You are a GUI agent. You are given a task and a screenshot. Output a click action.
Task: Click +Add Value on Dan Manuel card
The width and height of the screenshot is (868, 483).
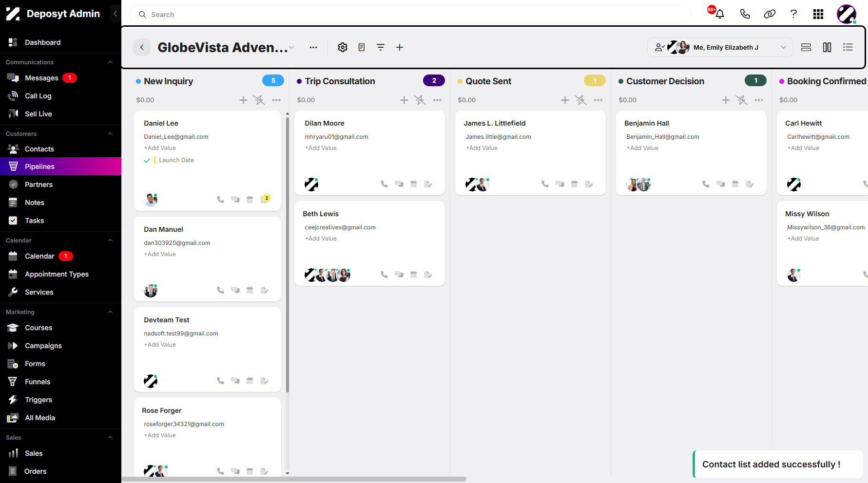160,254
